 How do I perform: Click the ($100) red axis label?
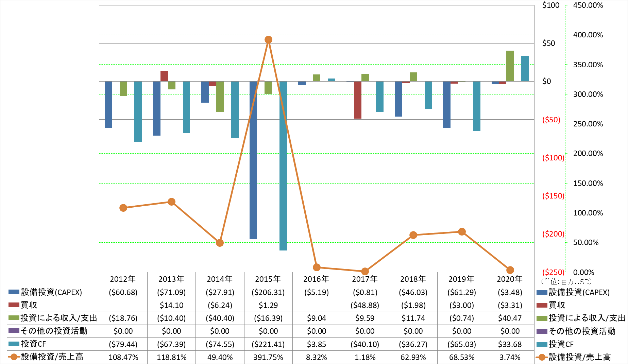pos(553,158)
